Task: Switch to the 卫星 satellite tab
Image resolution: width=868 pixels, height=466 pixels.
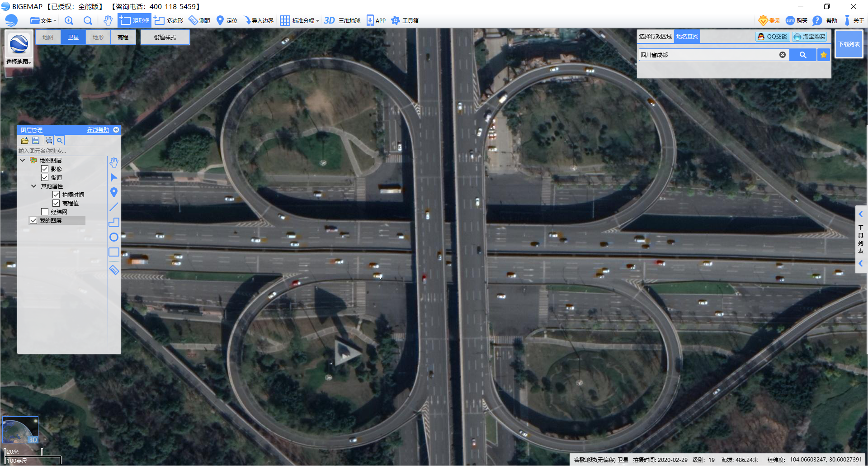Action: point(73,37)
